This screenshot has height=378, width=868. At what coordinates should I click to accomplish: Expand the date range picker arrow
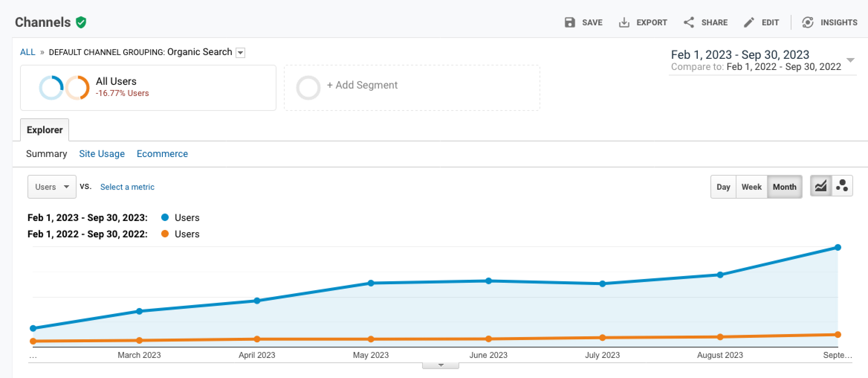[850, 60]
